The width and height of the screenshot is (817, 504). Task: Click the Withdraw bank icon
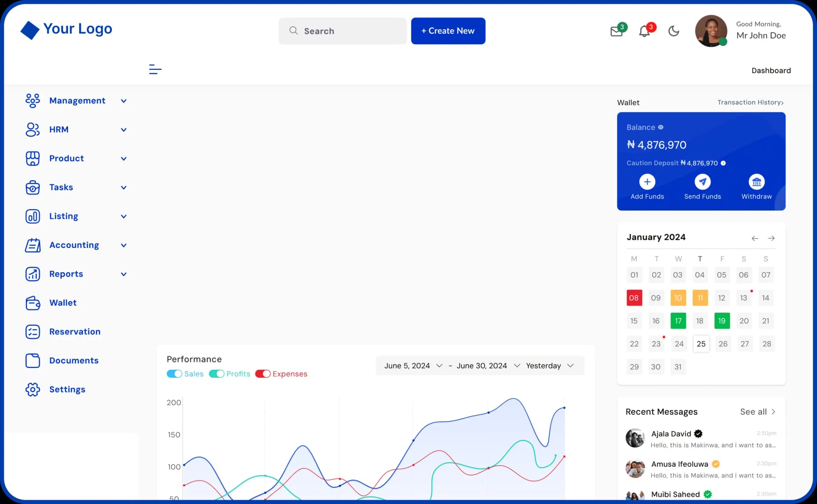tap(756, 182)
